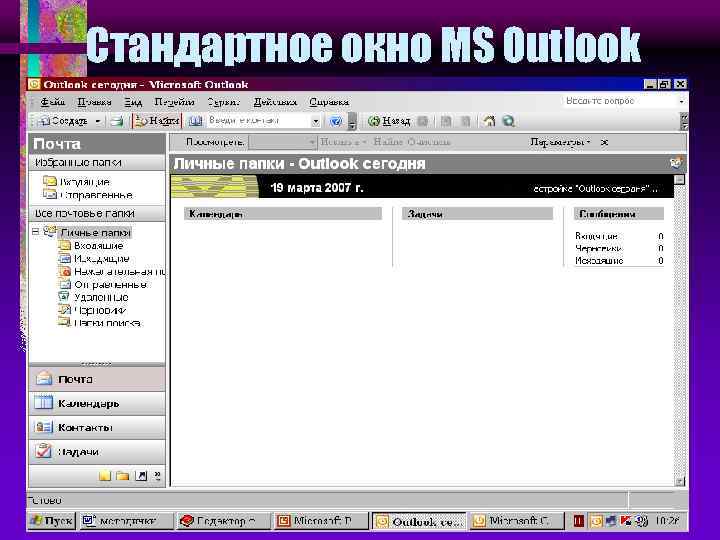Click the Shortcuts icon in navigation pane

[x=141, y=476]
